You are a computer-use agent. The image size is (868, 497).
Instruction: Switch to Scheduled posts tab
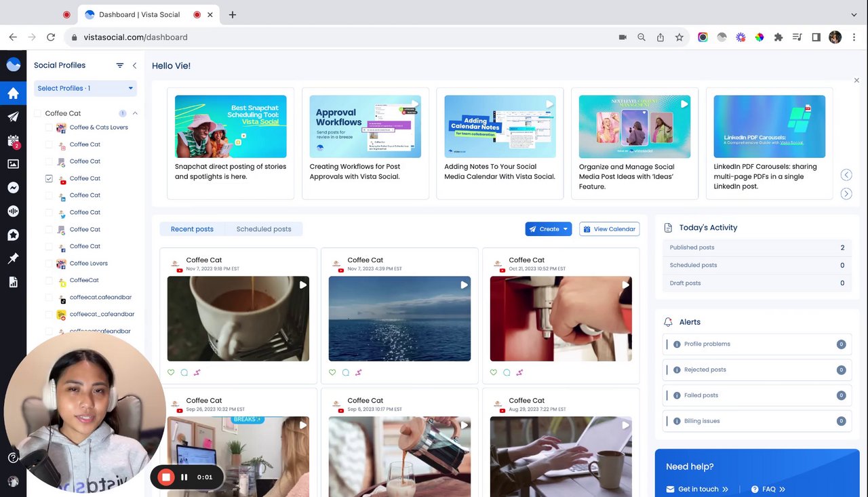[264, 229]
